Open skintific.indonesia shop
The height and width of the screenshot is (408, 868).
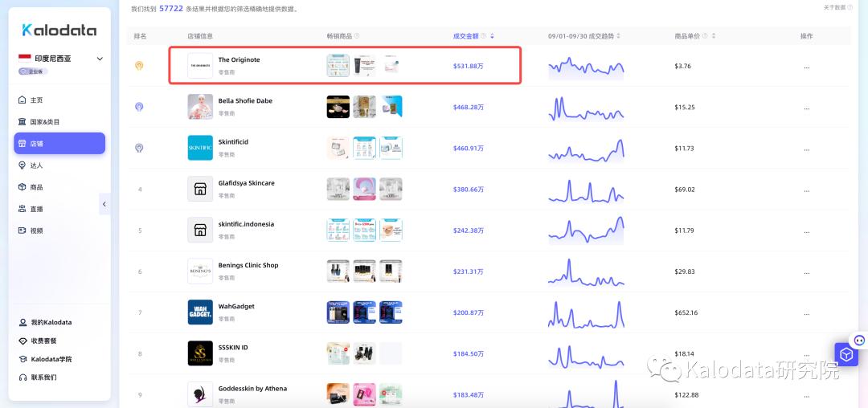[x=247, y=224]
